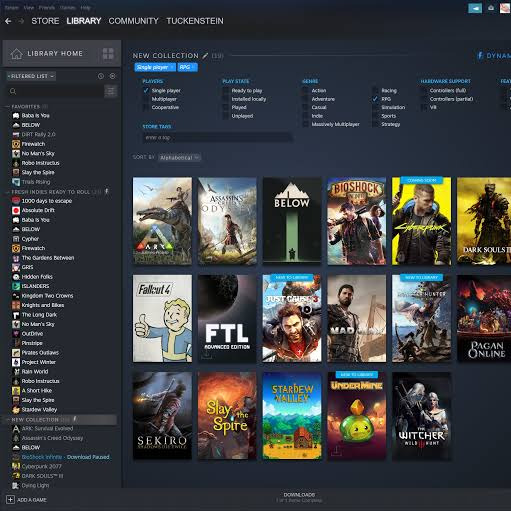Click the Stardew Valley icon in the sidebar list

tap(16, 410)
